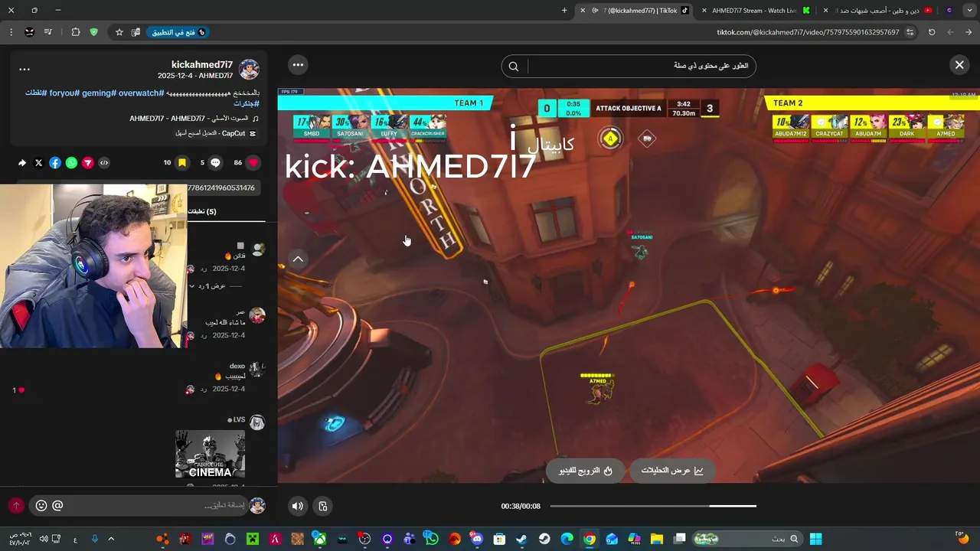The width and height of the screenshot is (980, 551).
Task: Click the green shield extension icon
Action: [93, 32]
